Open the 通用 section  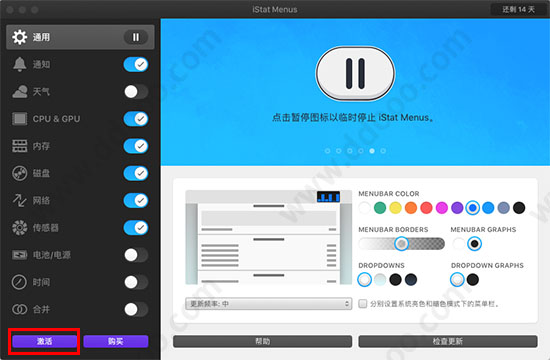80,37
